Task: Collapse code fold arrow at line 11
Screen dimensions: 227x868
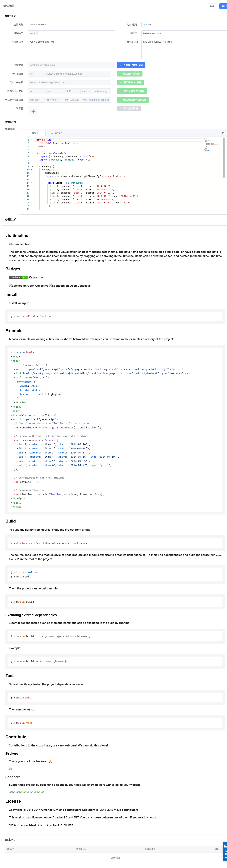Action: [x=32, y=173]
